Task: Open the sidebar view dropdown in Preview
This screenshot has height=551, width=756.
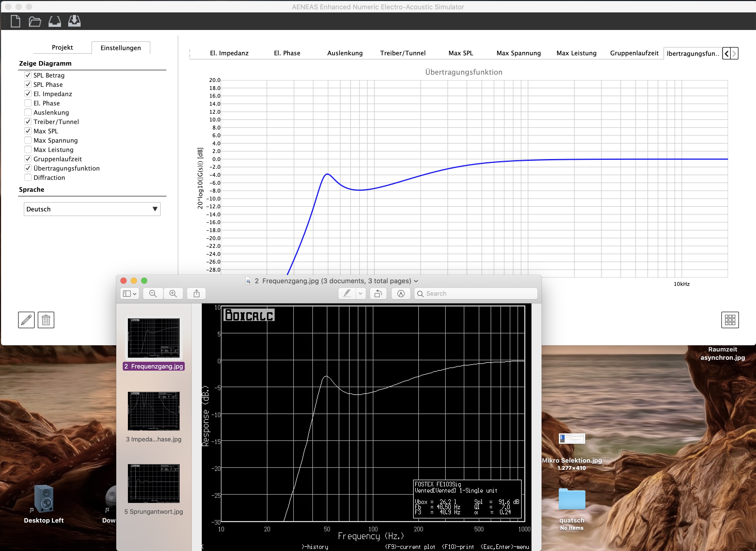Action: [129, 294]
